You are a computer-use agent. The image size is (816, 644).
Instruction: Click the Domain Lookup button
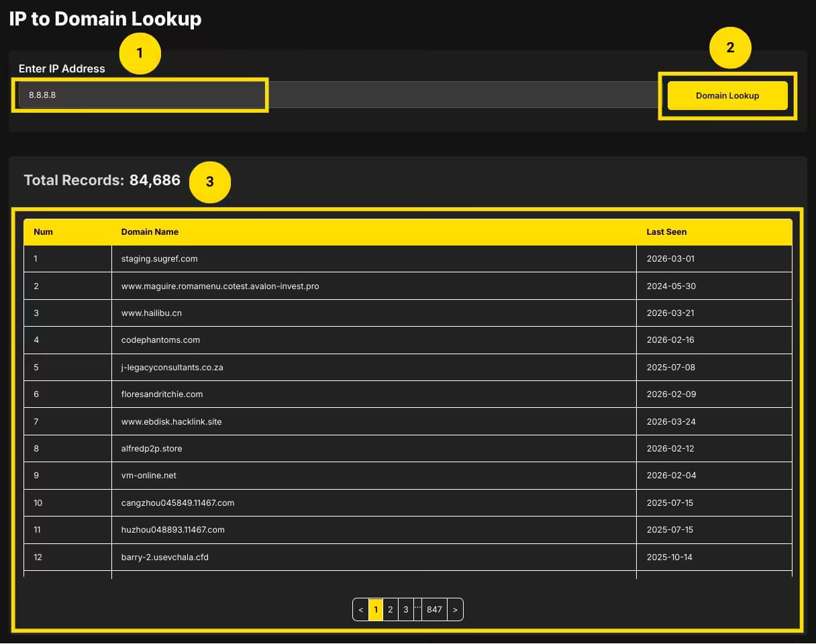coord(727,95)
